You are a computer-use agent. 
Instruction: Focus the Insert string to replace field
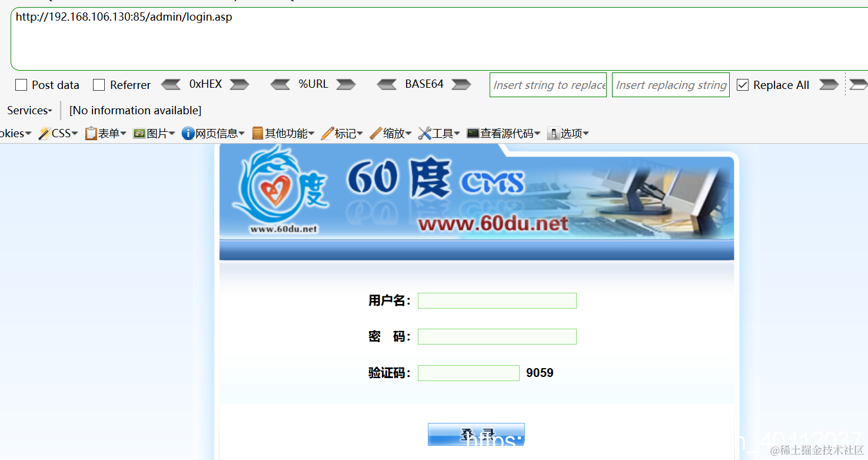click(x=548, y=85)
